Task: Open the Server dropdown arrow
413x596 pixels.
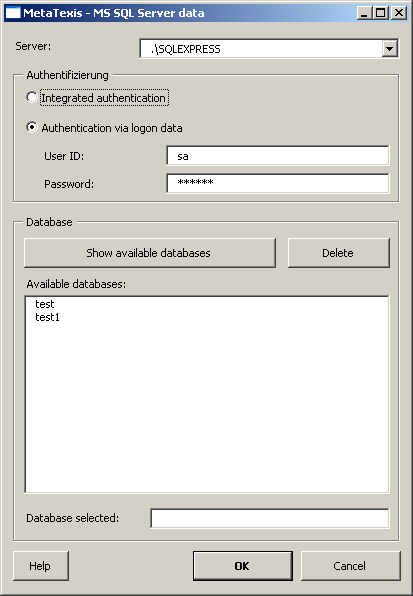Action: click(x=389, y=49)
